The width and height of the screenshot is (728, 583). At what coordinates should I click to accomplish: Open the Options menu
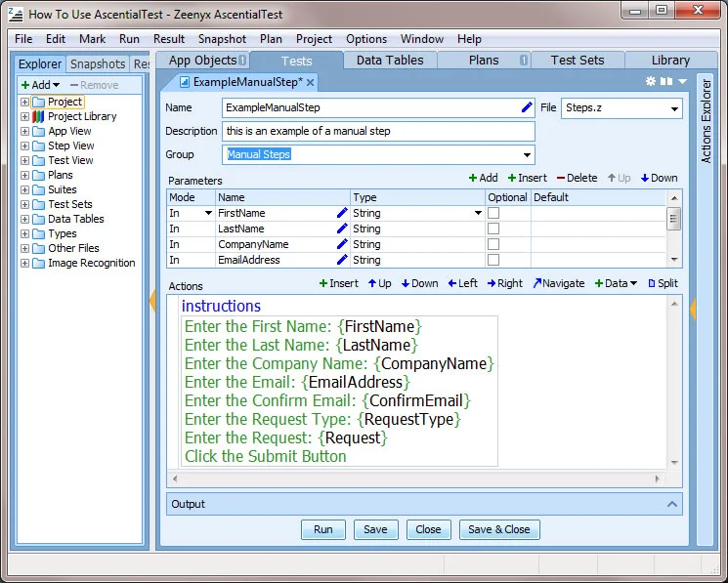[366, 39]
